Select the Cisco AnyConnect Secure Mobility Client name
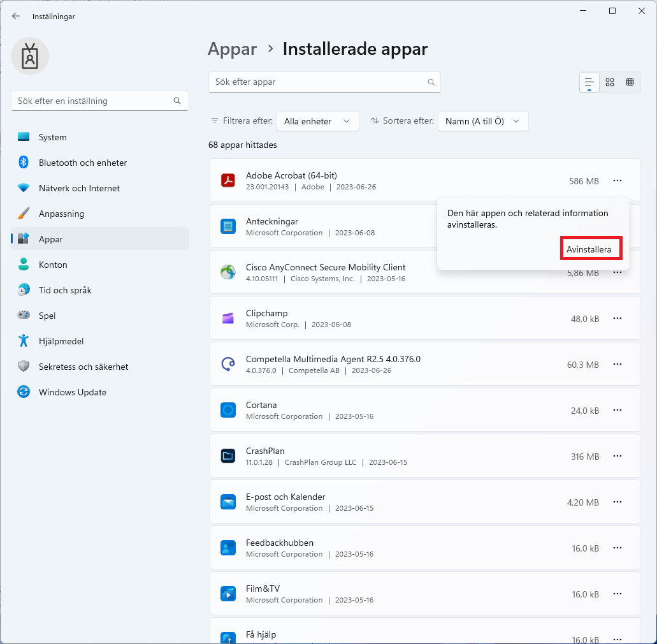Viewport: 657px width, 644px height. 326,267
